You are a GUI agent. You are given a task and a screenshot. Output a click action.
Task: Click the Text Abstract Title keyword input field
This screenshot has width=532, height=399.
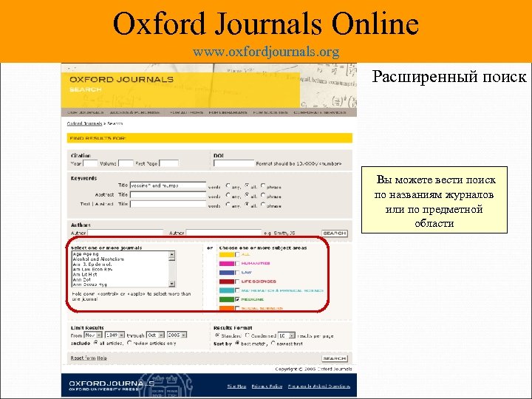pyautogui.click(x=168, y=204)
